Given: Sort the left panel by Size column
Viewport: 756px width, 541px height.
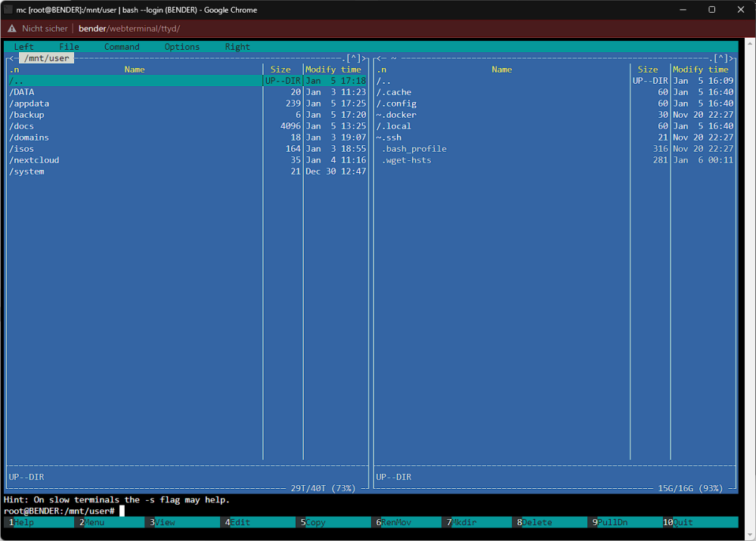Looking at the screenshot, I should (x=280, y=70).
